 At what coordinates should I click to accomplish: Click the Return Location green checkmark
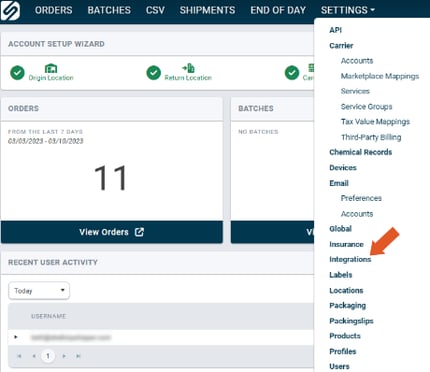[x=154, y=73]
